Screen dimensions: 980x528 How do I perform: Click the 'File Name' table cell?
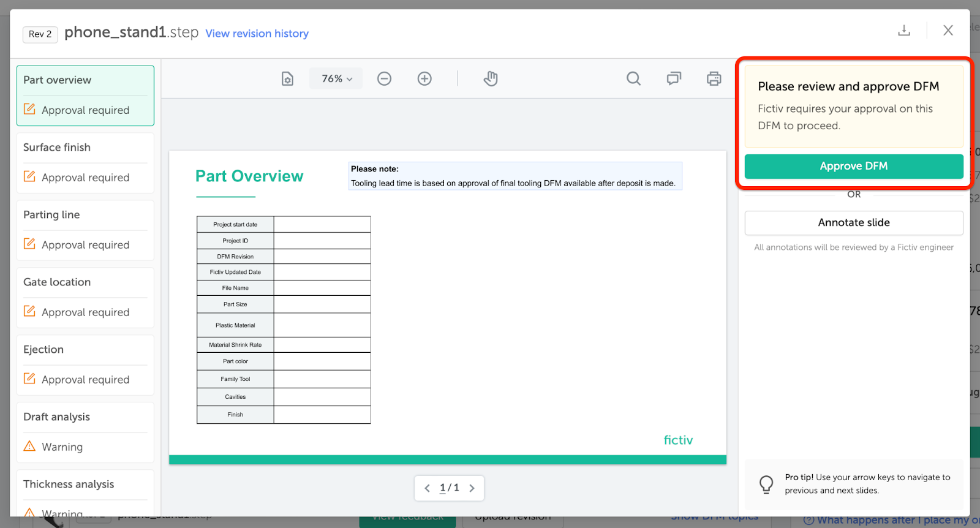235,288
